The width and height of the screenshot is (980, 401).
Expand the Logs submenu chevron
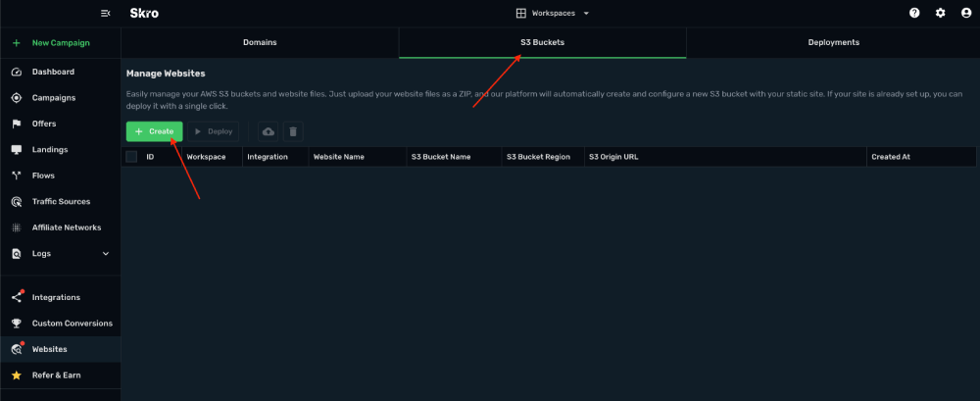click(106, 254)
